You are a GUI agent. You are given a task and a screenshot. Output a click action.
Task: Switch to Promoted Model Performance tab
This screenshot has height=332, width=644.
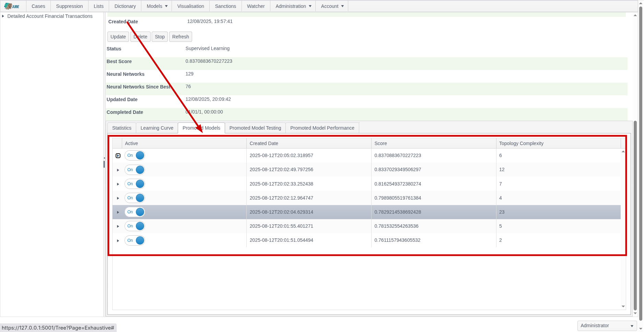click(x=322, y=128)
